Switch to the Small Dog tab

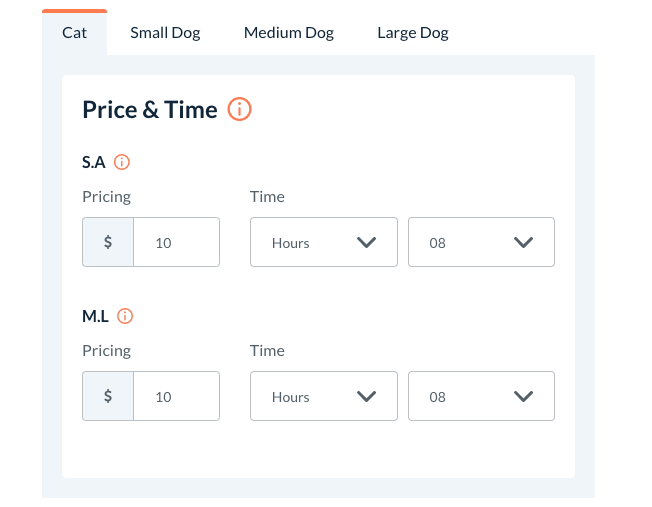(x=165, y=33)
